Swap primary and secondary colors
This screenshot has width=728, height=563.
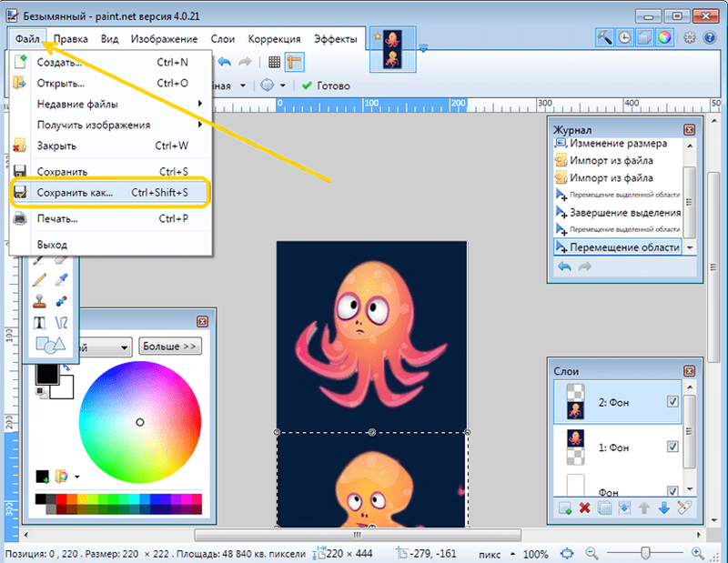66,367
